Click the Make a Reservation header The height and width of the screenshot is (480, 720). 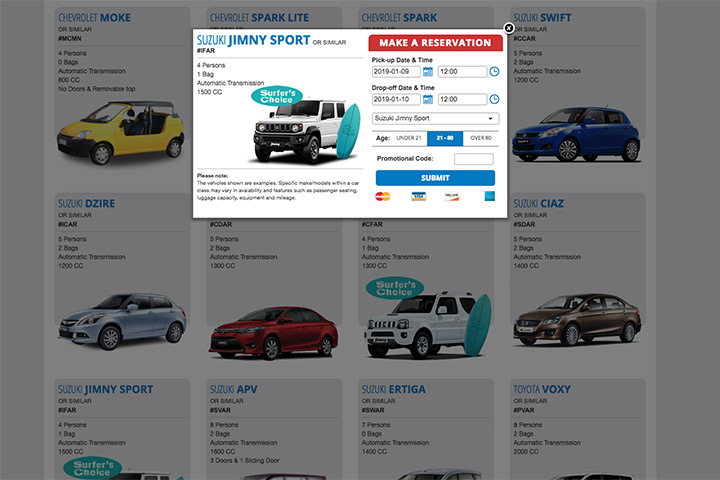(435, 43)
